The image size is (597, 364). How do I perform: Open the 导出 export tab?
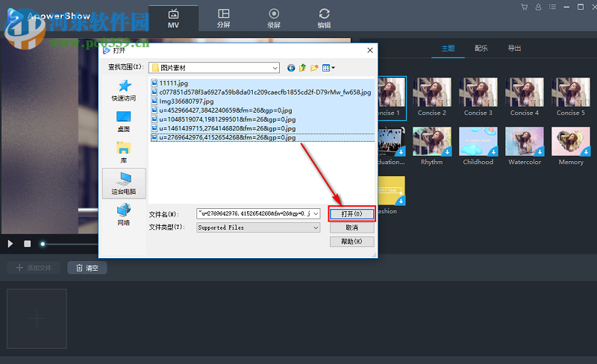click(514, 48)
